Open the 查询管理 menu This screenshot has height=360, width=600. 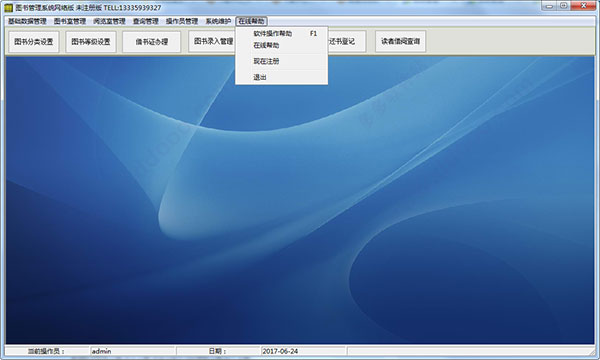click(145, 21)
